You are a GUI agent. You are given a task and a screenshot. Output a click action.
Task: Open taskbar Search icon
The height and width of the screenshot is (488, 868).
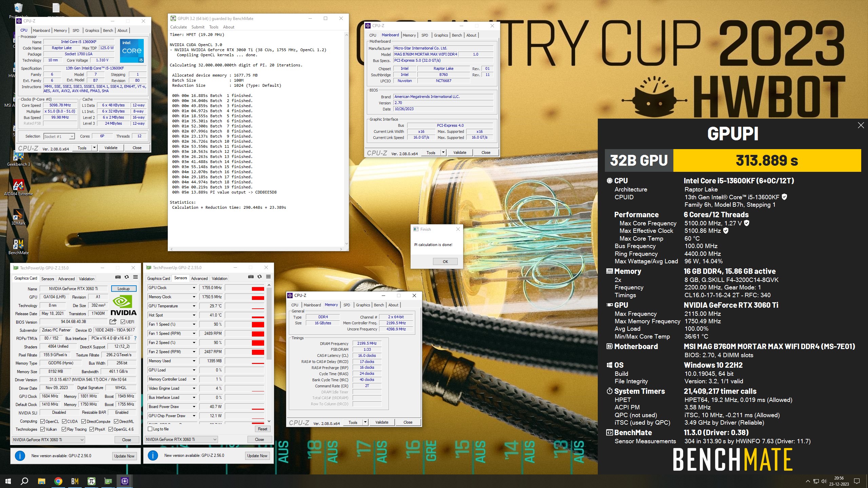pyautogui.click(x=24, y=481)
